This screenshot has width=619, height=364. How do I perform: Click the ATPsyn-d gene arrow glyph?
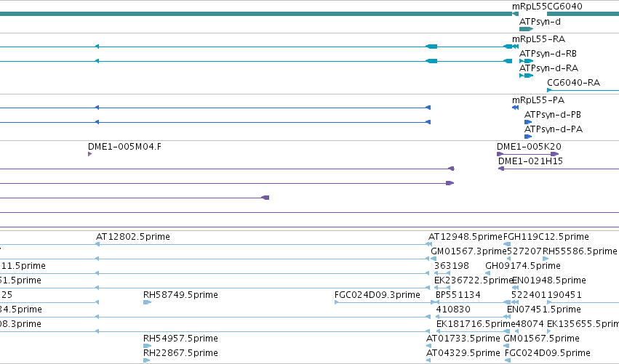click(526, 29)
